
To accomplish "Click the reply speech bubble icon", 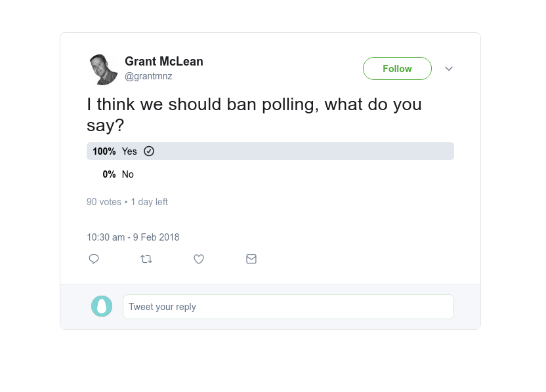I will 94,259.
